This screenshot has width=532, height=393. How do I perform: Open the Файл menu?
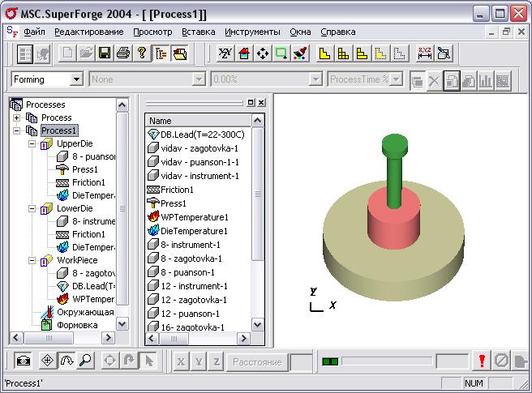(x=34, y=32)
